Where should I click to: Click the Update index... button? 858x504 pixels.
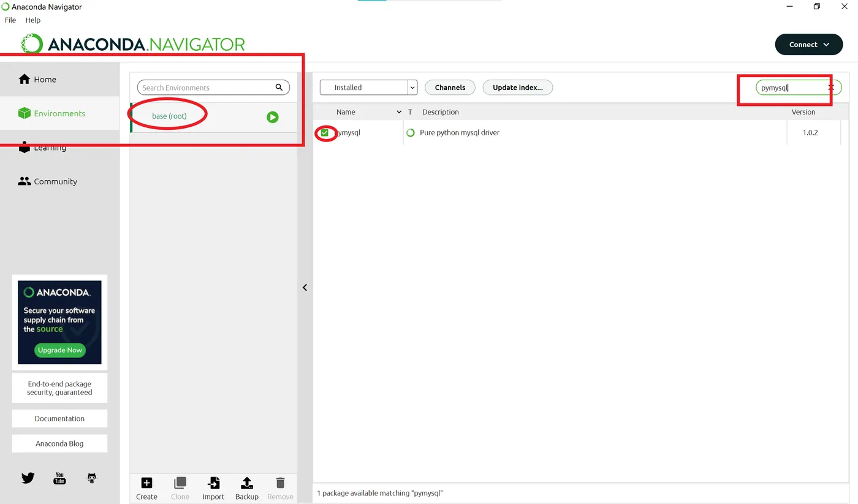[x=518, y=88]
